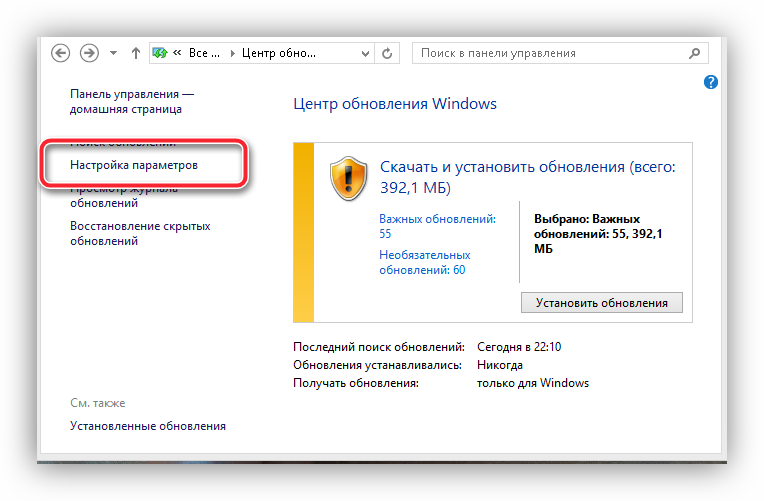Open the address bar history dropdown
The height and width of the screenshot is (501, 764).
pos(365,53)
